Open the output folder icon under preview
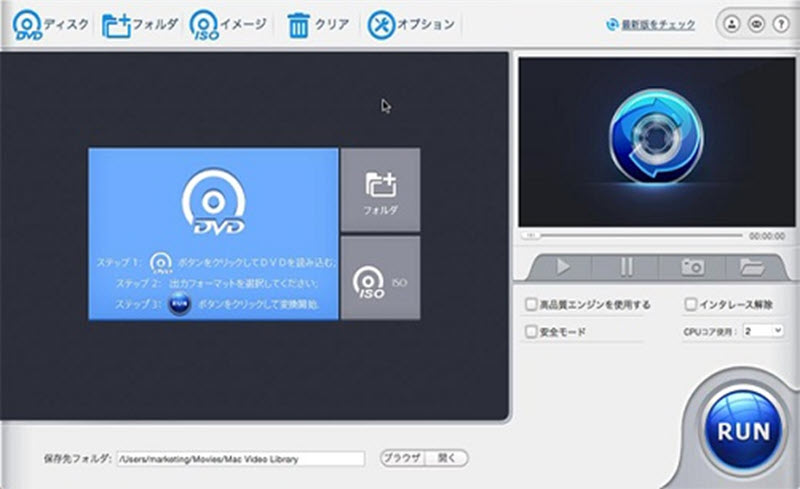Screen dimensions: 800x489 point(751,267)
